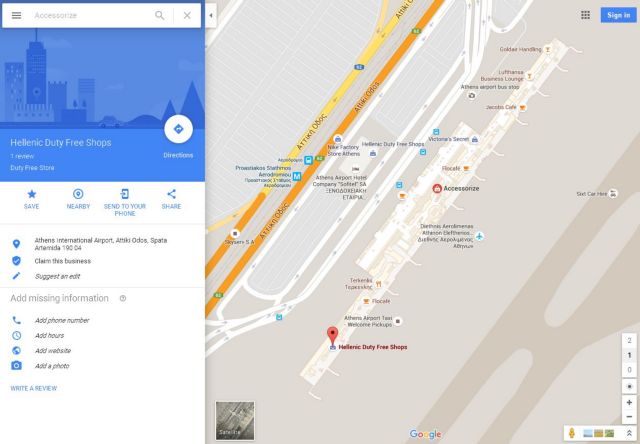Image resolution: width=640 pixels, height=444 pixels.
Task: Open Google apps grid
Action: click(585, 15)
